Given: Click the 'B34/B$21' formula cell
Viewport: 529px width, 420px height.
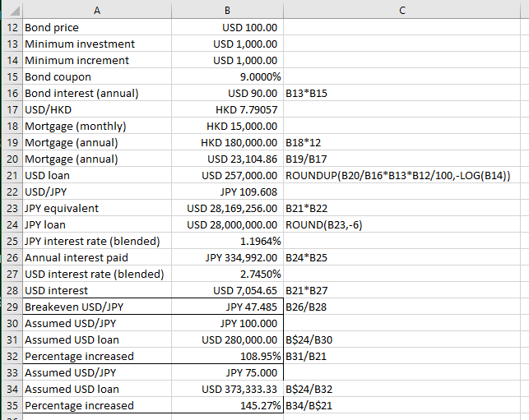Looking at the screenshot, I should pyautogui.click(x=401, y=405).
